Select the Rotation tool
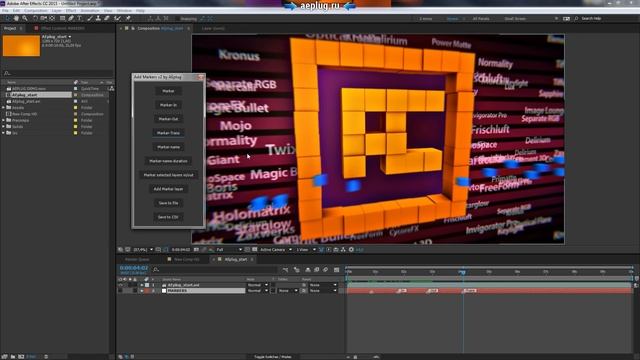This screenshot has height=360, width=640. tap(35, 18)
